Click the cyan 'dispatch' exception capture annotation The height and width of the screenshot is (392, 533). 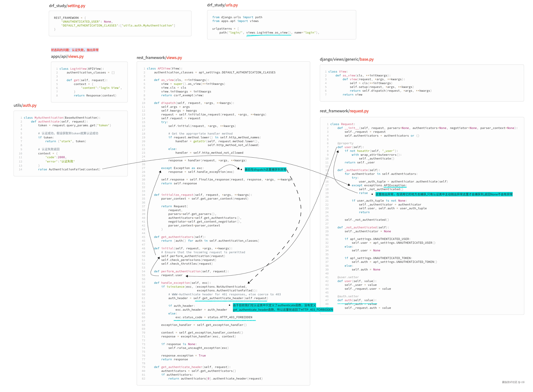click(x=265, y=169)
